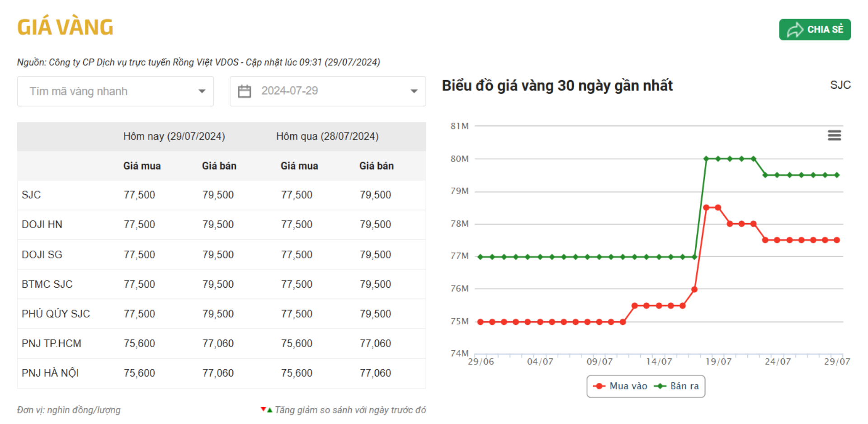The image size is (868, 424).
Task: Click the DOJI SG row name
Action: (42, 255)
